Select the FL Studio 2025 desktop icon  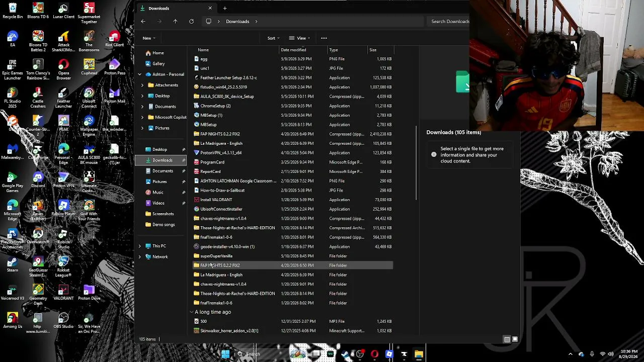pos(13,98)
